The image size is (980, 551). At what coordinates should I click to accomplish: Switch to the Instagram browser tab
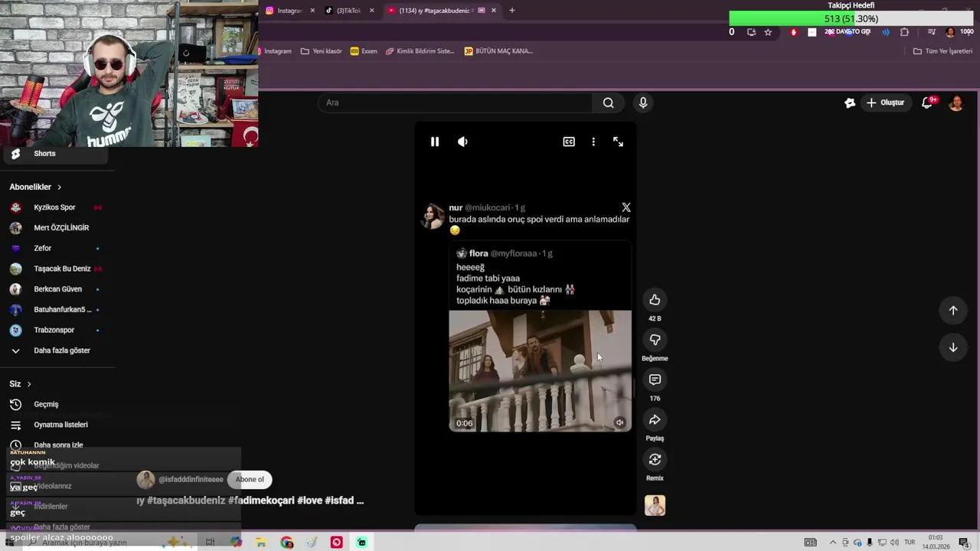click(x=285, y=11)
